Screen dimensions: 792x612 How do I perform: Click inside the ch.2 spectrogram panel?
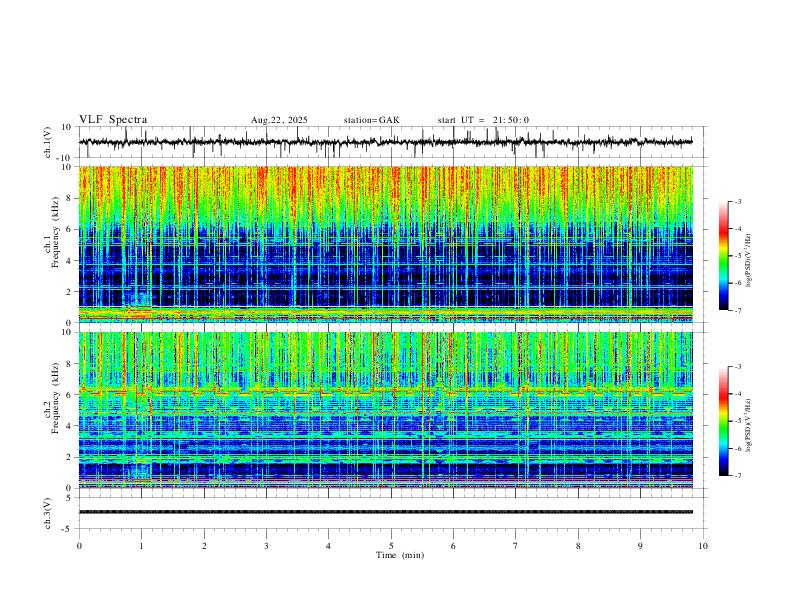coord(386,410)
